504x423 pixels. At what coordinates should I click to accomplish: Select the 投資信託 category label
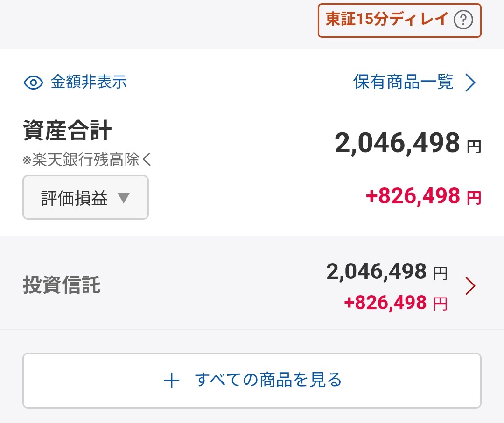[x=62, y=284]
